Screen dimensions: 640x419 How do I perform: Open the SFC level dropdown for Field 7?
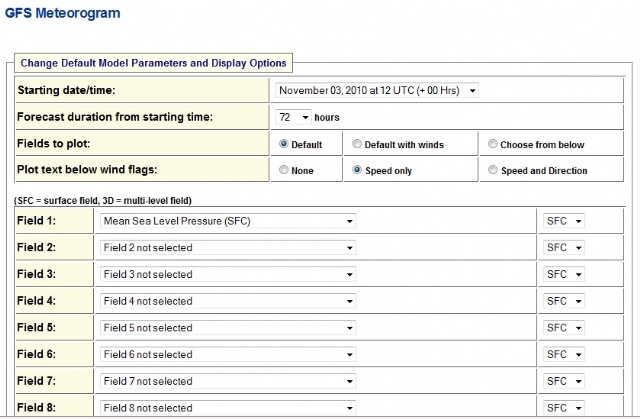click(x=564, y=381)
